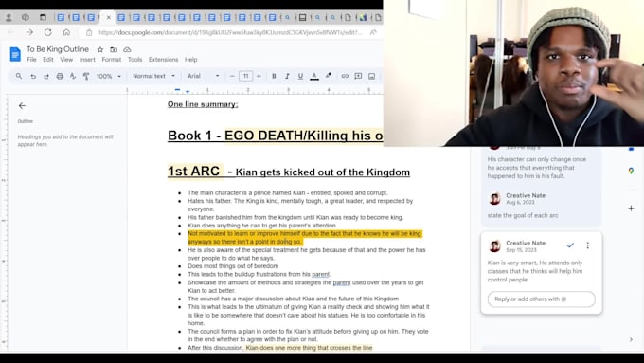Toggle bold formatting
This screenshot has height=363, width=644.
pyautogui.click(x=274, y=76)
